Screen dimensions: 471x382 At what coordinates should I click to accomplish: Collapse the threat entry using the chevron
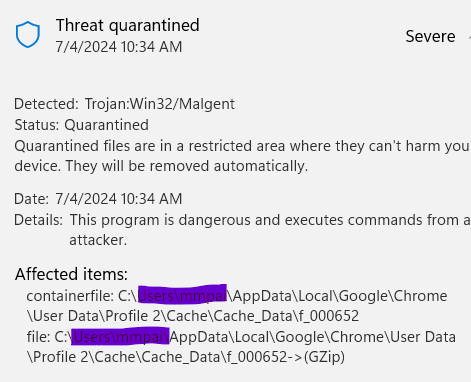pos(469,37)
